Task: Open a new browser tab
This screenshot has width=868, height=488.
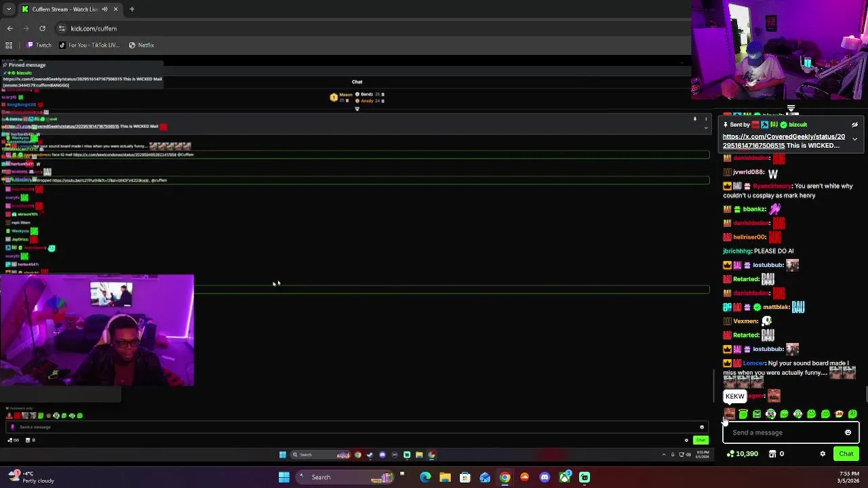Action: pos(132,9)
